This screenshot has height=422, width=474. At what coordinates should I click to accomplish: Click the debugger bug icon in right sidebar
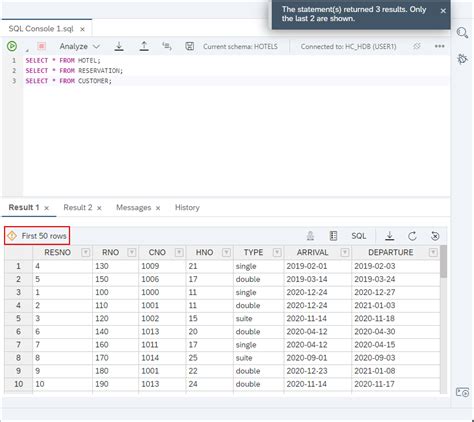462,59
